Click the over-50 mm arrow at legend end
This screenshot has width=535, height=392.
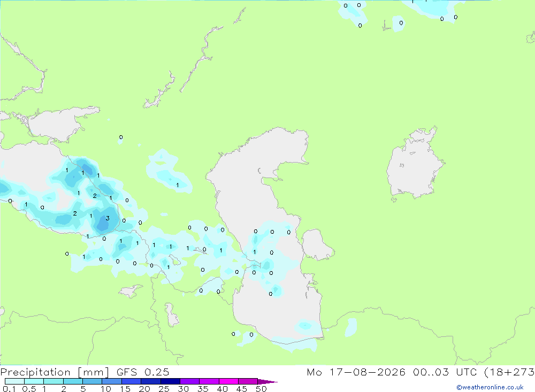coord(267,382)
